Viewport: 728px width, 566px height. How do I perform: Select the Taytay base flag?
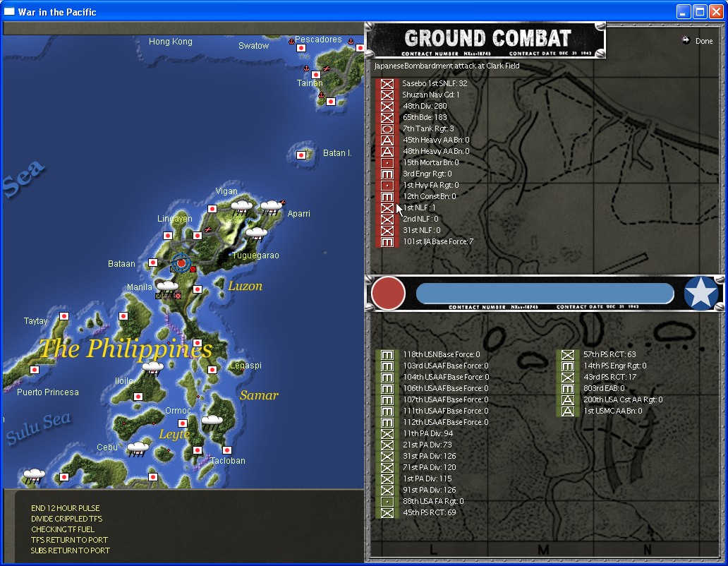click(64, 316)
